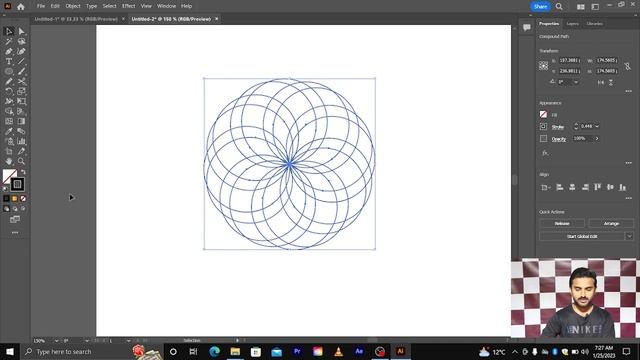Open the Opacity panel link
The height and width of the screenshot is (360, 640).
pos(559,139)
